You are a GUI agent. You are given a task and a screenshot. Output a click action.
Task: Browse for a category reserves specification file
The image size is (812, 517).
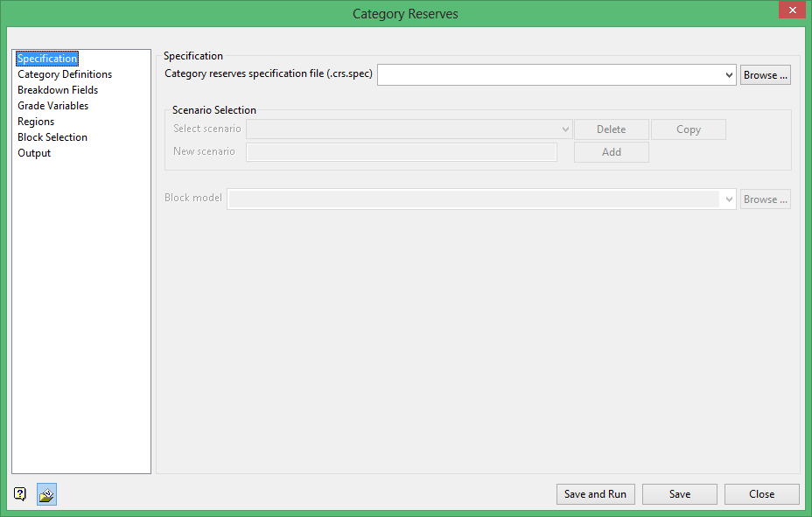coord(766,75)
